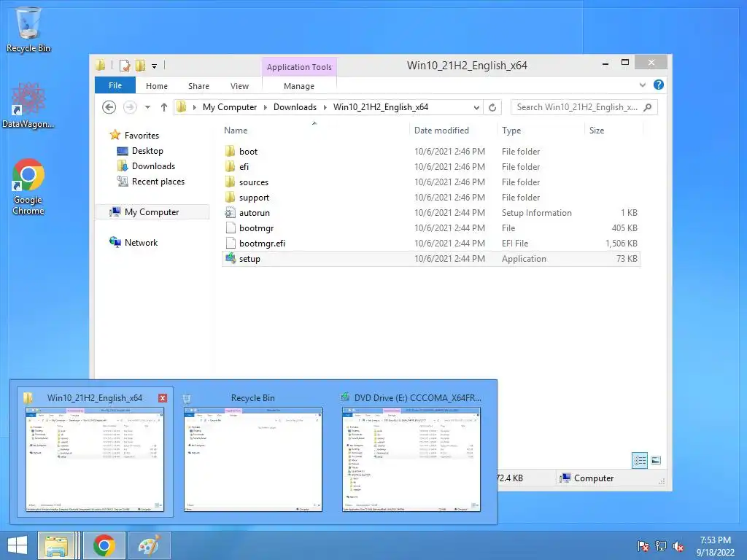Open Customize Quick Access Toolbar dropdown
Viewport: 747px width, 560px height.
click(155, 66)
